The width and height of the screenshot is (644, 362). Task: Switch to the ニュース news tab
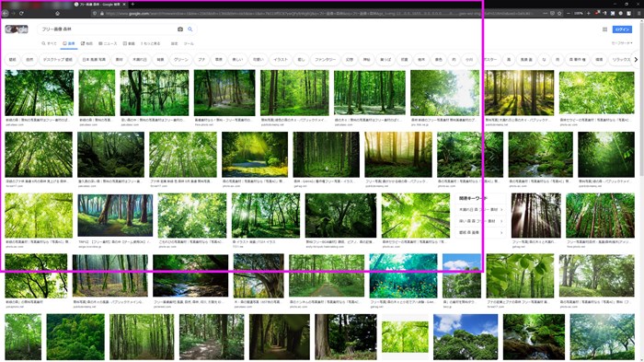[108, 43]
